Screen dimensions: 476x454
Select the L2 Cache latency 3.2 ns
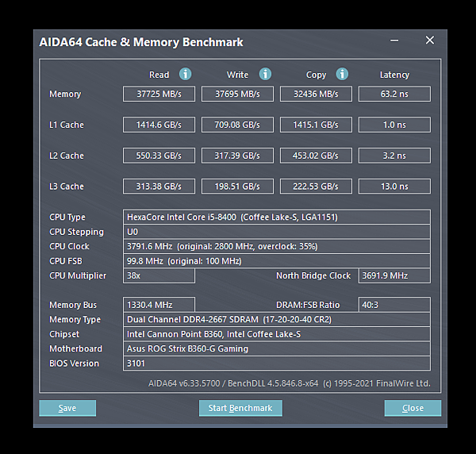pos(394,156)
